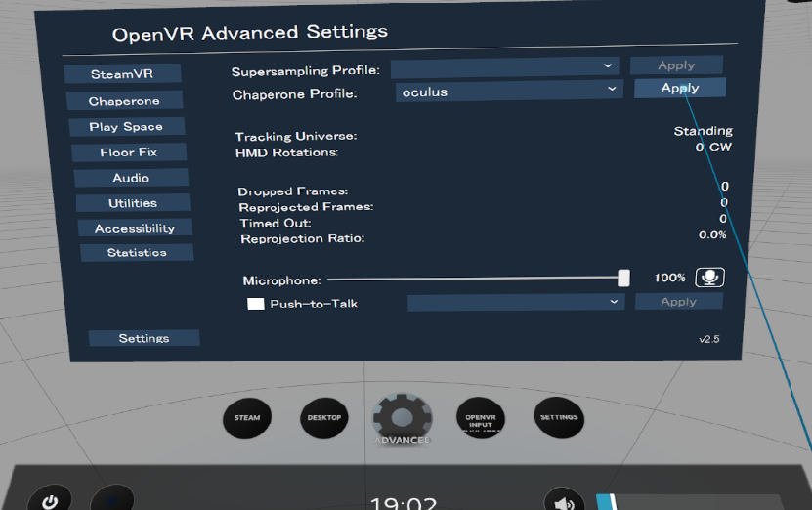Select the Floor Fix page

click(129, 152)
